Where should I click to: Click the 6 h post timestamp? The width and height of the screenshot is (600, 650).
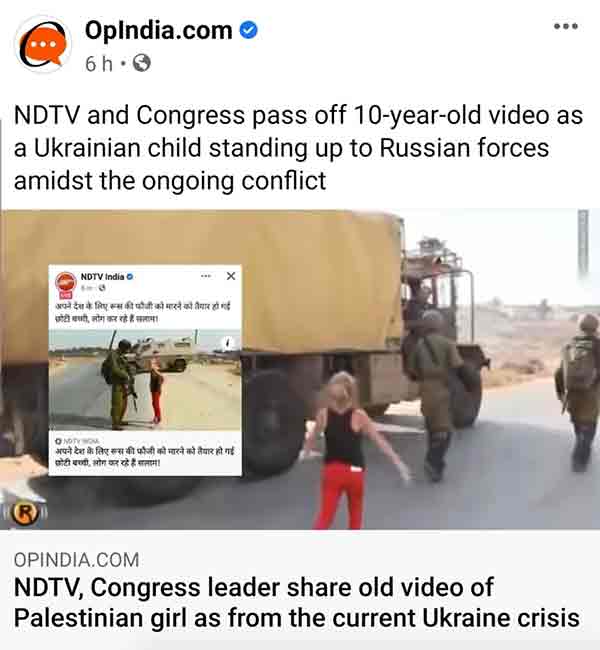point(99,64)
